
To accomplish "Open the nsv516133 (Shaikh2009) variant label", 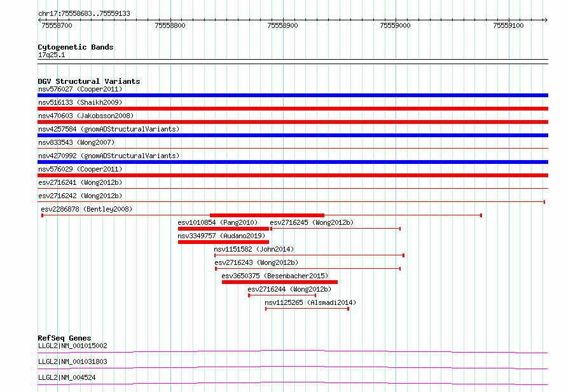I will pyautogui.click(x=80, y=102).
